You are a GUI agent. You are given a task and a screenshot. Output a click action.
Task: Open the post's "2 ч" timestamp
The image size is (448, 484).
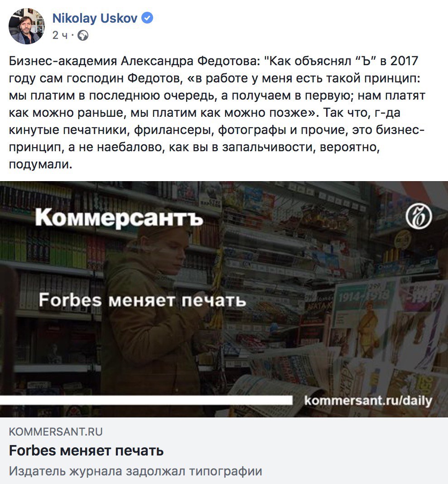point(60,35)
